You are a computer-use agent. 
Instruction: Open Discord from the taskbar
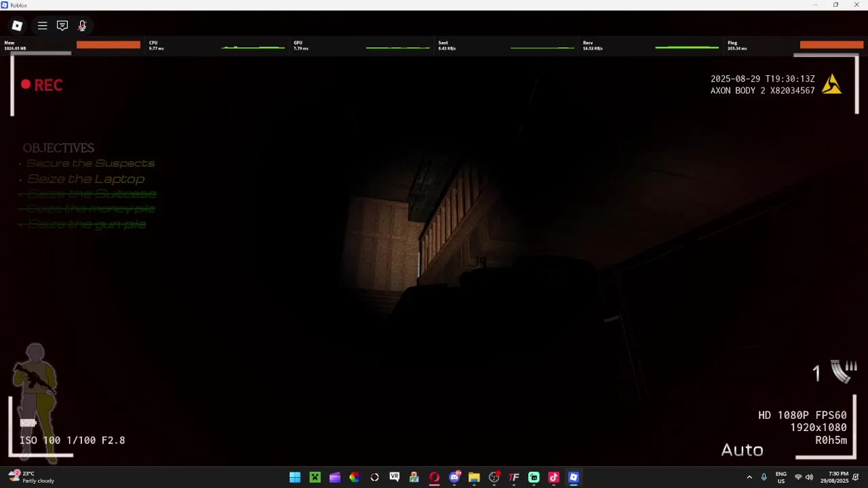[x=454, y=477]
